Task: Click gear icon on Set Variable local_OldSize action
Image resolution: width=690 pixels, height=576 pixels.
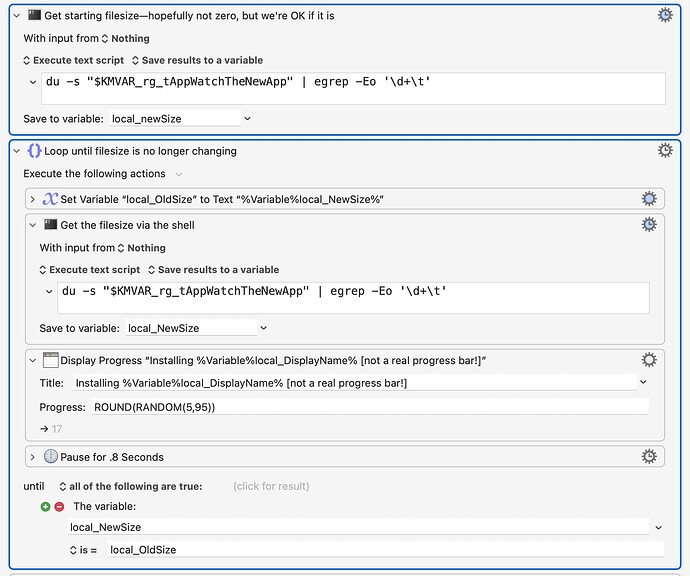Action: pos(649,199)
